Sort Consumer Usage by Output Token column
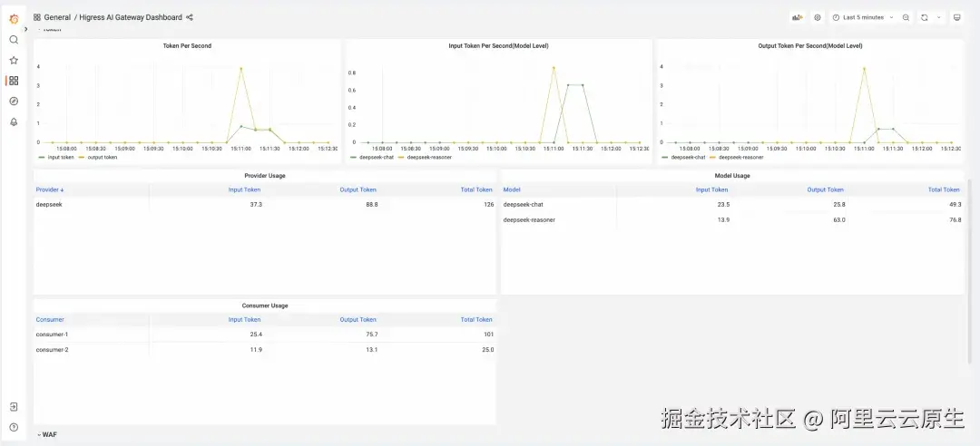Screen dimensions: 980x446 [358, 319]
